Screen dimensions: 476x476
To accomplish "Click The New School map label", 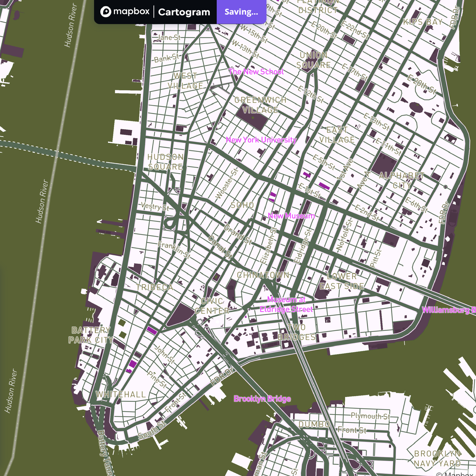I will click(256, 72).
